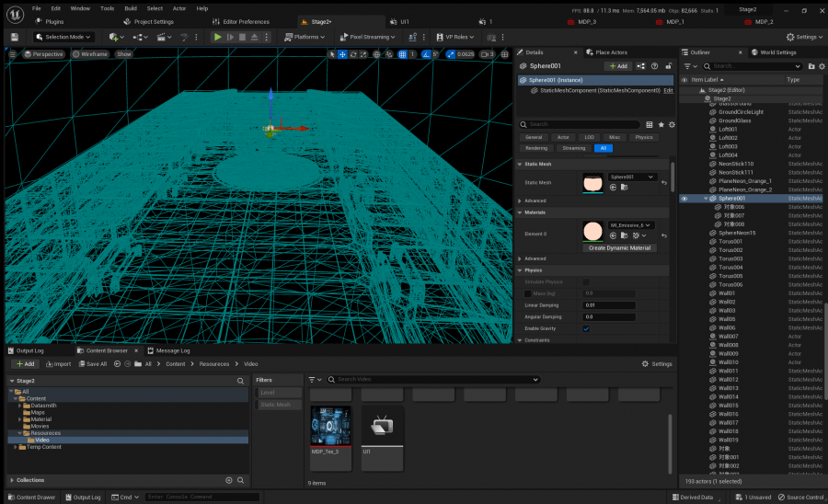Toggle the Simulate Physics checkbox
The height and width of the screenshot is (504, 828).
586,282
